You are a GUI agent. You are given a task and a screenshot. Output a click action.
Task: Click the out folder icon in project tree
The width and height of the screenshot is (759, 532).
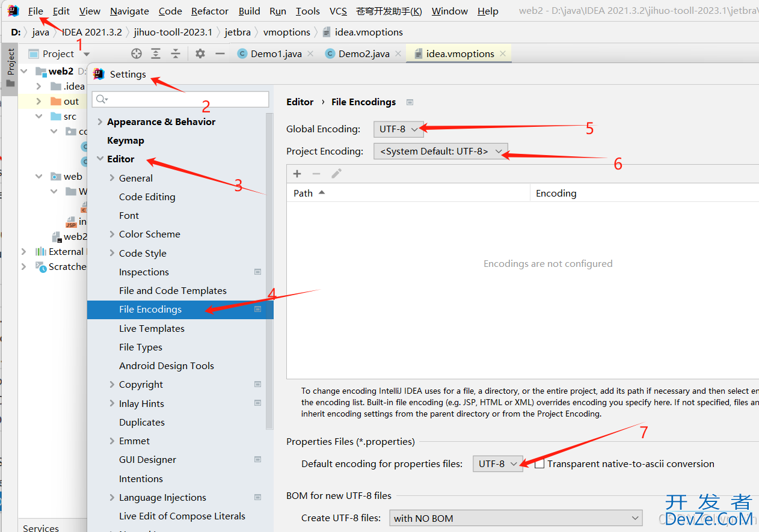coord(56,101)
